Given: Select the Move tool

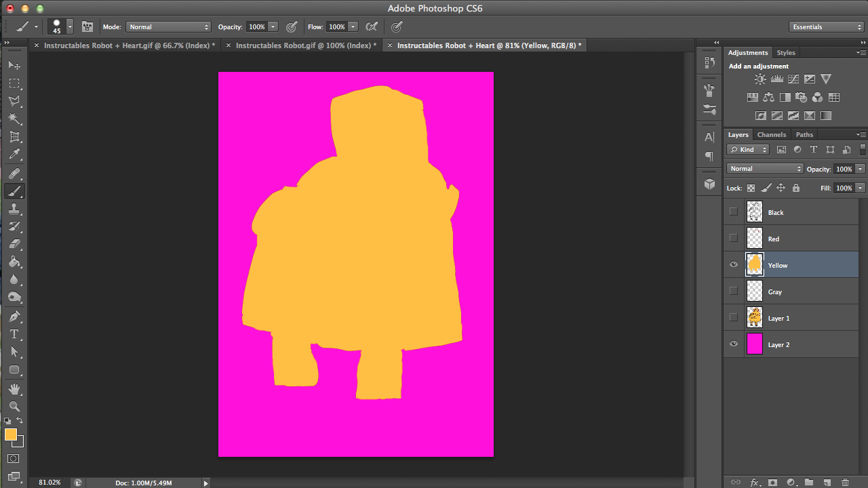Looking at the screenshot, I should tap(14, 65).
